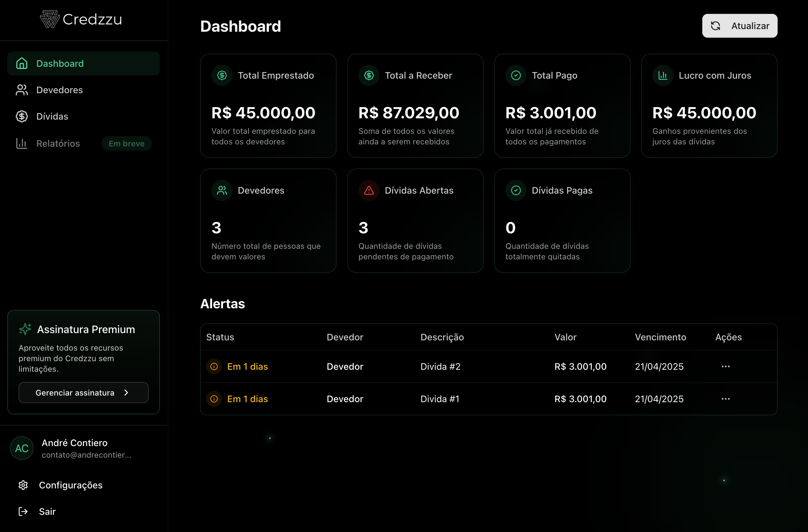
Task: Click the sparkle icon on Assinatura Premium card
Action: pyautogui.click(x=25, y=329)
